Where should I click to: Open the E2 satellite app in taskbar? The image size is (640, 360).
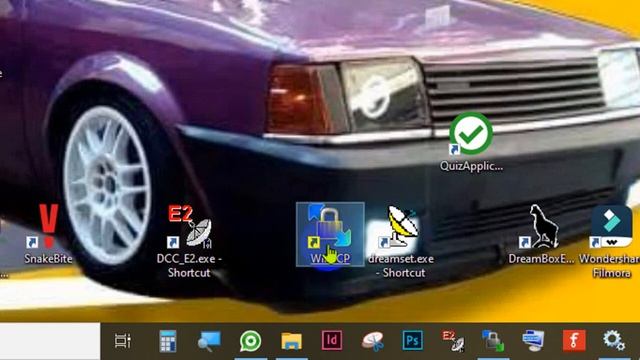tap(453, 341)
